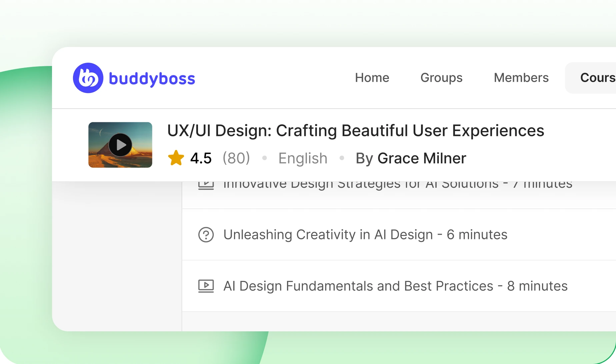Screen dimensions: 616x364
Task: Click the BuddyBoss circular logo icon
Action: pyautogui.click(x=88, y=78)
